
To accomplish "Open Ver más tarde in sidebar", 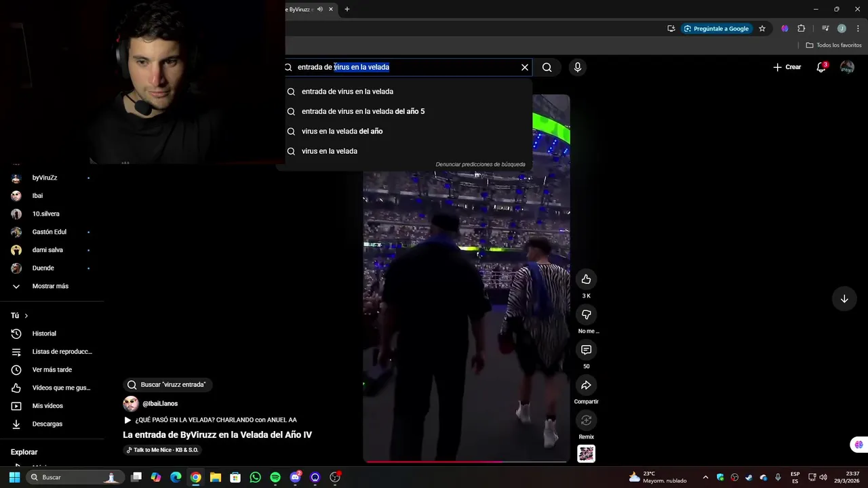I will coord(52,369).
